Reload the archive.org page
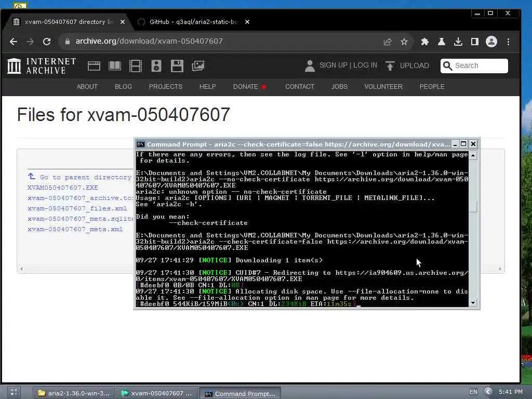Viewport: 532px width, 399px height. [47, 42]
